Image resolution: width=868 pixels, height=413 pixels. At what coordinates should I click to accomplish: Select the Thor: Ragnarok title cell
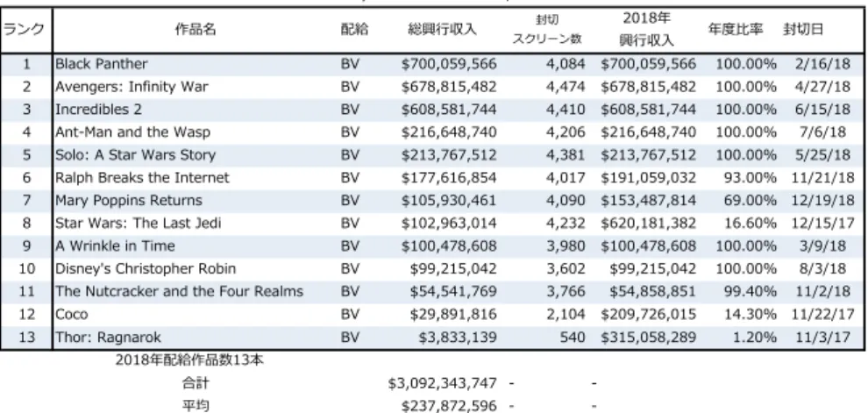108,338
